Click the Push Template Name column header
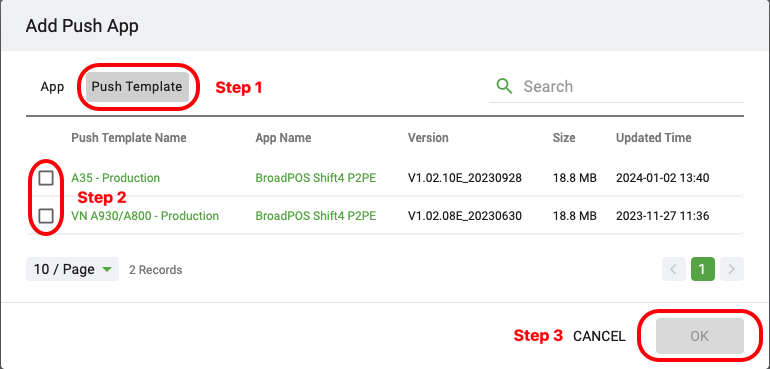Screen dimensions: 770x369 (x=129, y=138)
